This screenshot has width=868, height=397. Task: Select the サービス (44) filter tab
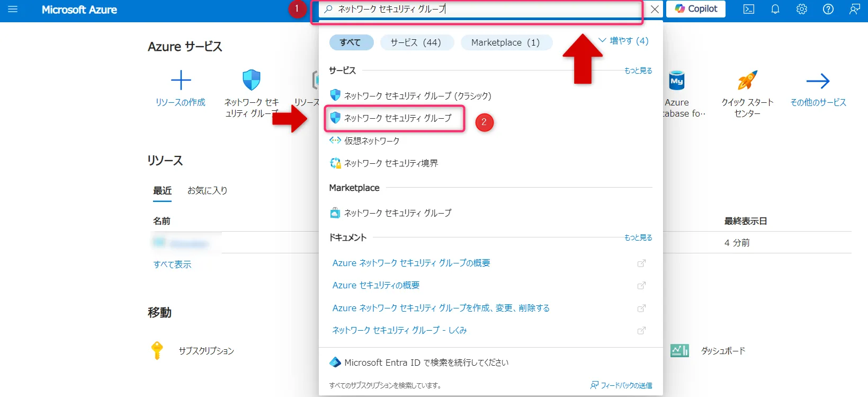tap(416, 42)
